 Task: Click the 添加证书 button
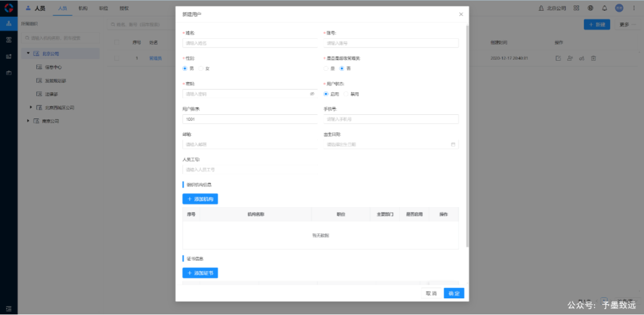[x=200, y=273]
